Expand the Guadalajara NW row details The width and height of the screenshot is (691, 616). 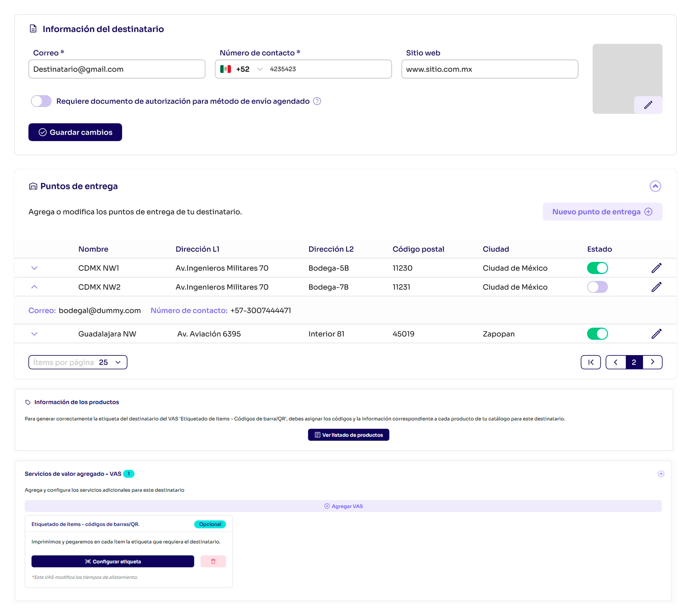[34, 334]
